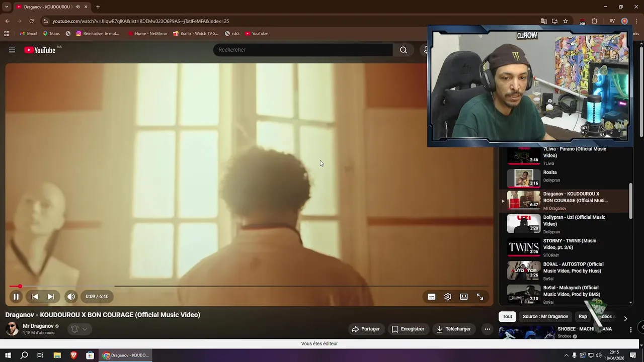Save video with Enregistrer button

(x=408, y=329)
